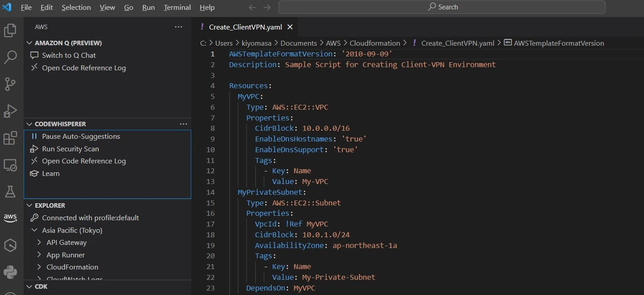
Task: Collapse the CodeWhisperer section
Action: 60,124
